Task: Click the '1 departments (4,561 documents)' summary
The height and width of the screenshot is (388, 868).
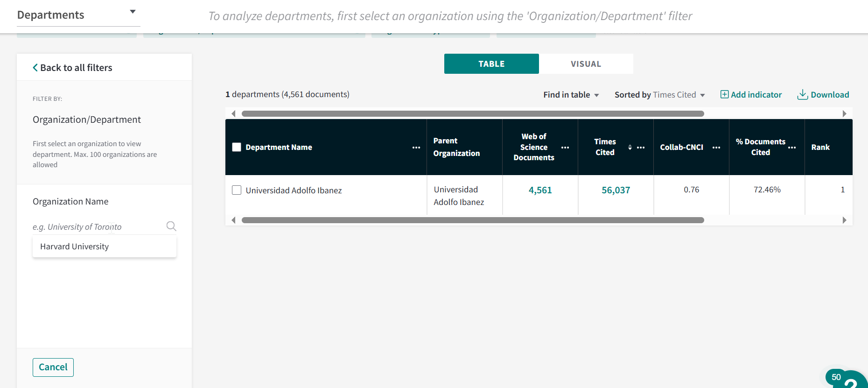Action: pos(287,94)
